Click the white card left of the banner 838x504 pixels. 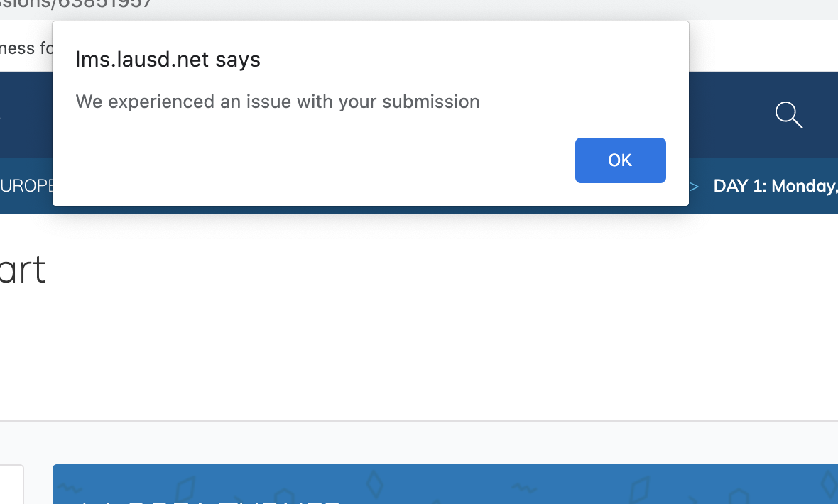(11, 484)
